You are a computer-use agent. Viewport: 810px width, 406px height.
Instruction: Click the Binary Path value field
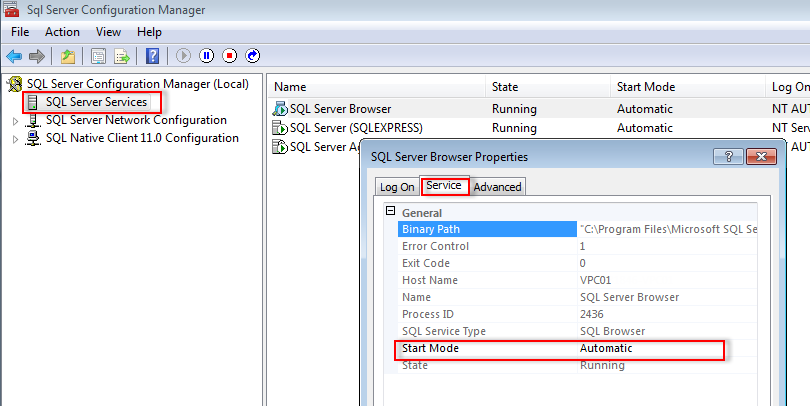tap(667, 229)
